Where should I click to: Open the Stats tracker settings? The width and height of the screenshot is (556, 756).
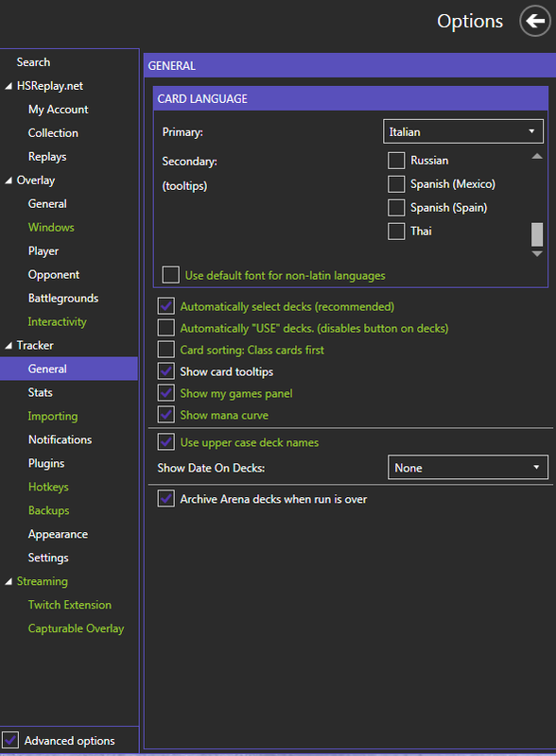click(x=40, y=392)
